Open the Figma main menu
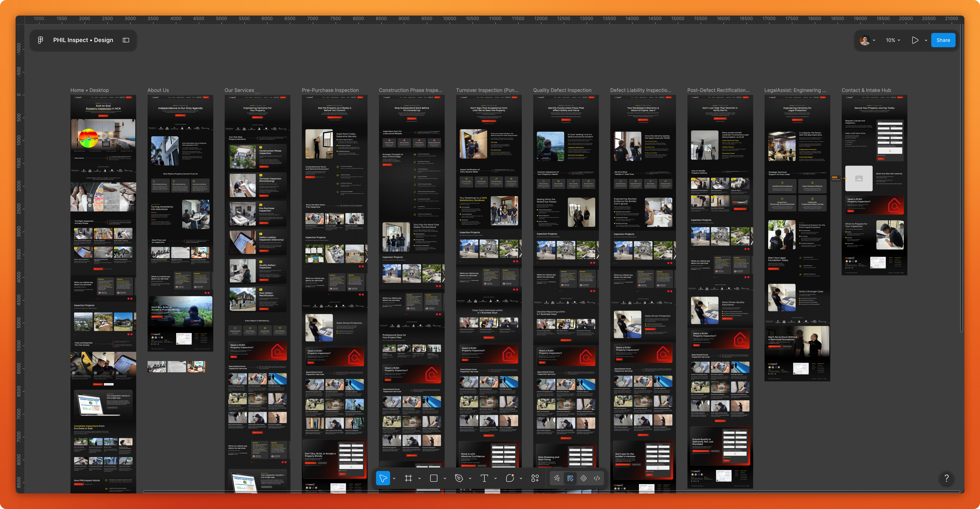The height and width of the screenshot is (509, 980). click(40, 40)
